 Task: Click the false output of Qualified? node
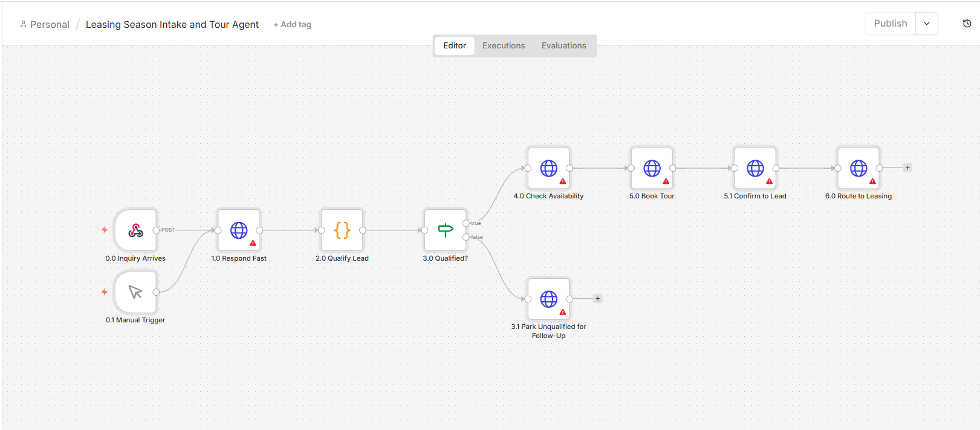[x=466, y=237]
